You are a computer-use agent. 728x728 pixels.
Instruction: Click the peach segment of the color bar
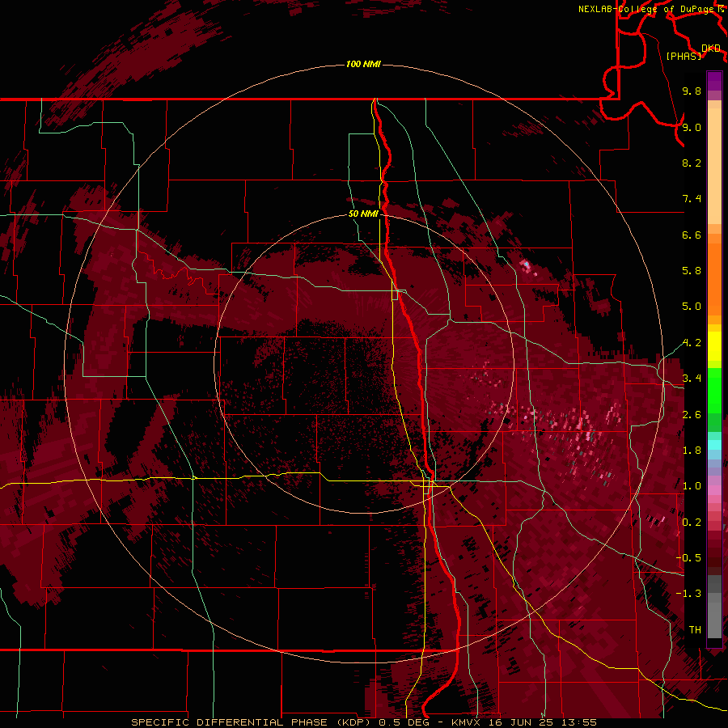click(714, 167)
